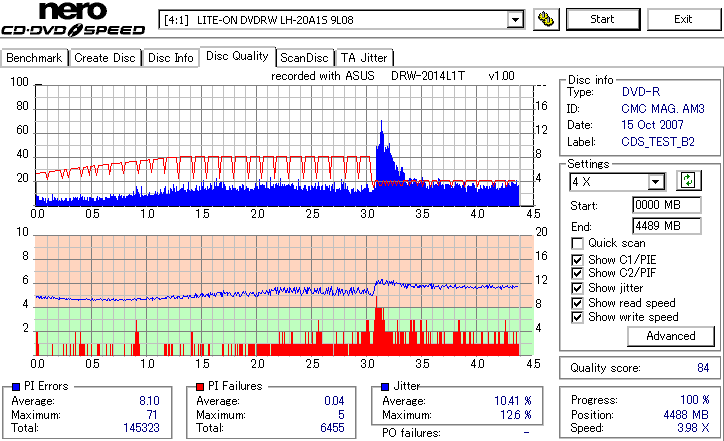Click the PO failures label
The image size is (724, 441).
pyautogui.click(x=411, y=433)
